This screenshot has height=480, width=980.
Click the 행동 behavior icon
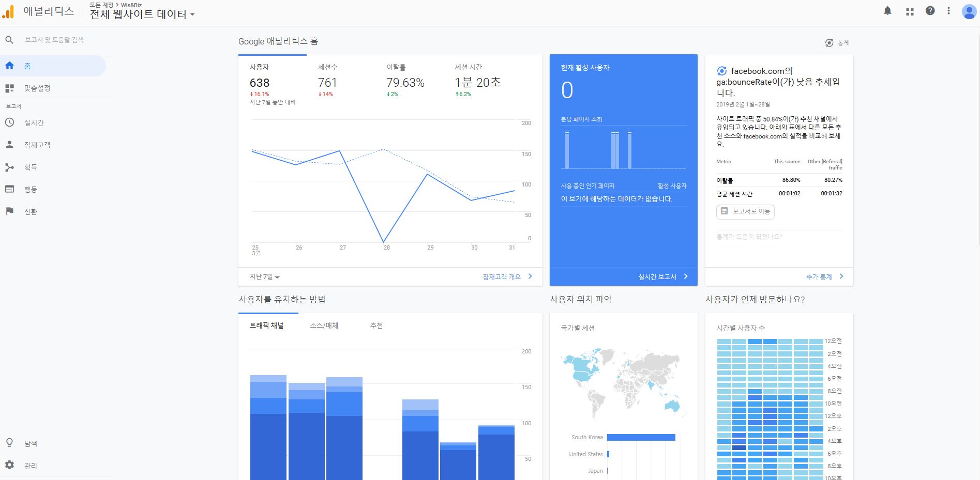point(9,189)
